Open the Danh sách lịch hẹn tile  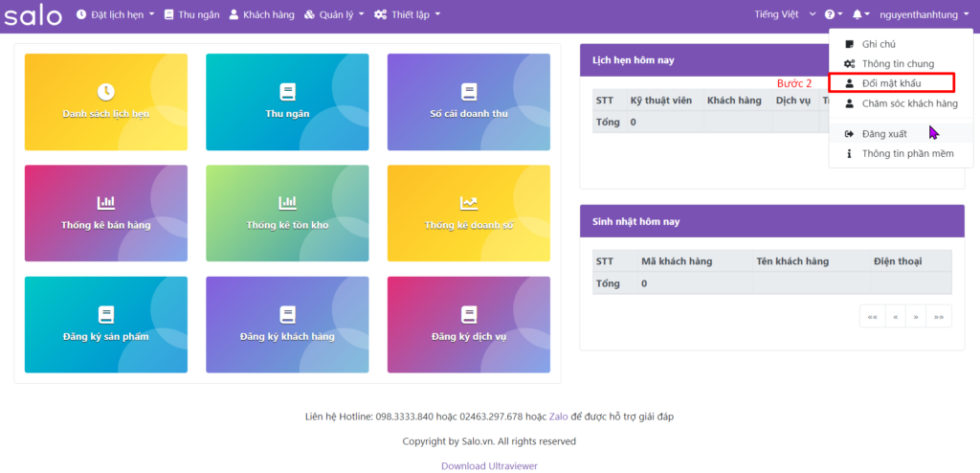[105, 102]
